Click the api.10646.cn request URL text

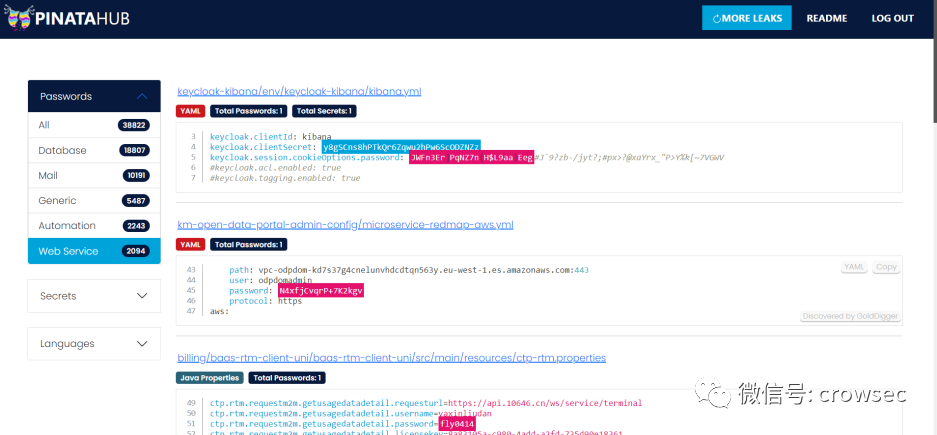[545, 403]
